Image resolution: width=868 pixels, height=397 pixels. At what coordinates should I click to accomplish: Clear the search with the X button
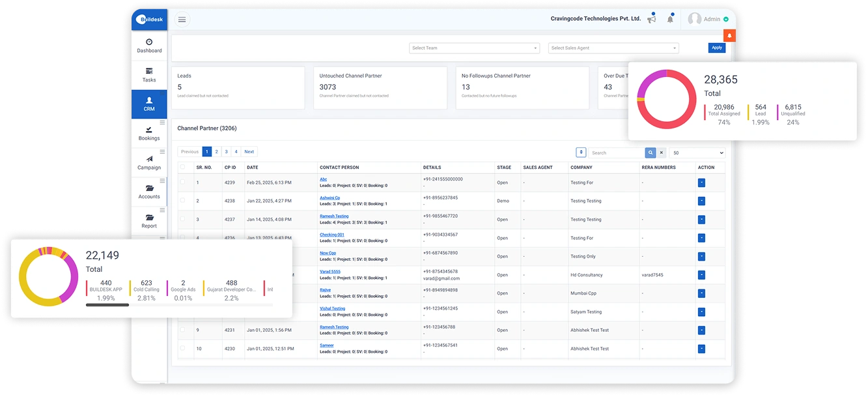662,153
